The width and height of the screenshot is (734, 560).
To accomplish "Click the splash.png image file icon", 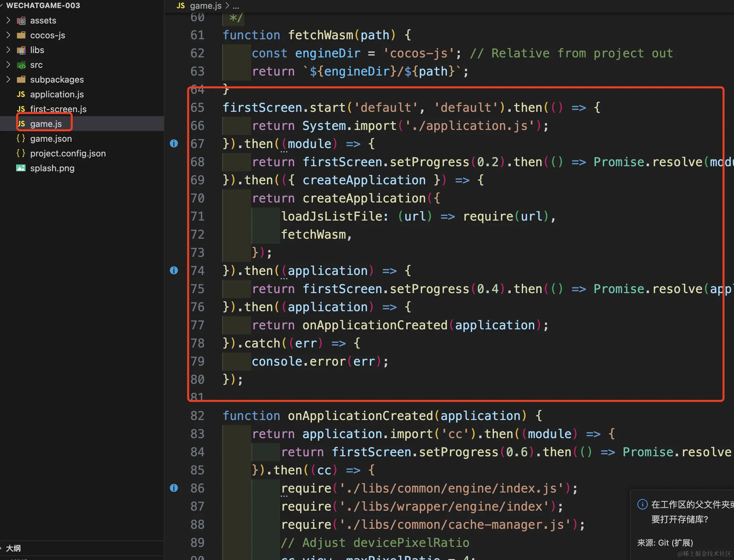I will [x=21, y=168].
